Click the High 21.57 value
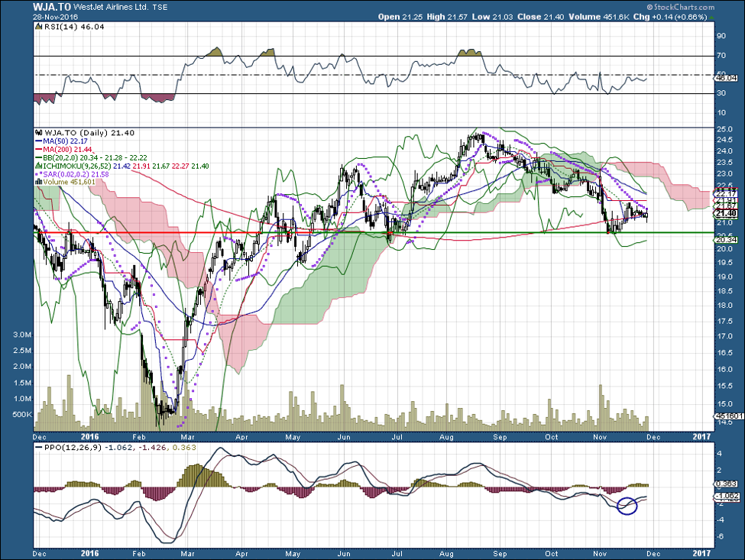This screenshot has width=745, height=560. [447, 17]
